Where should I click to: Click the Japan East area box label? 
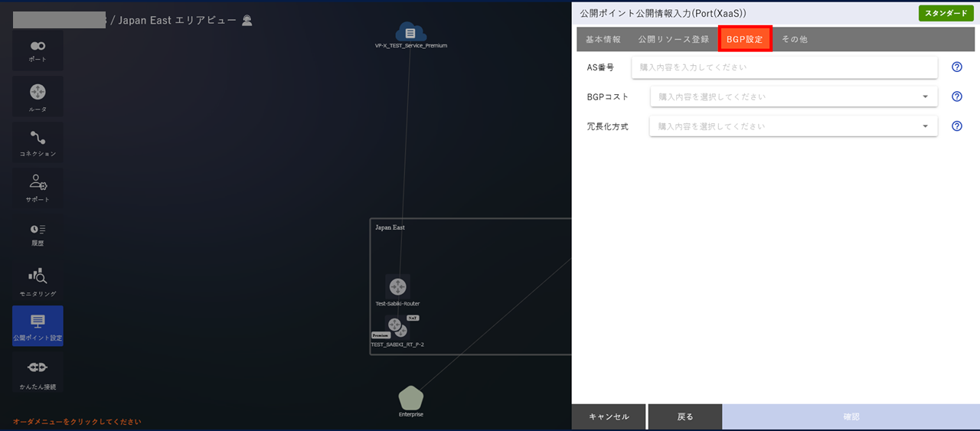click(390, 227)
